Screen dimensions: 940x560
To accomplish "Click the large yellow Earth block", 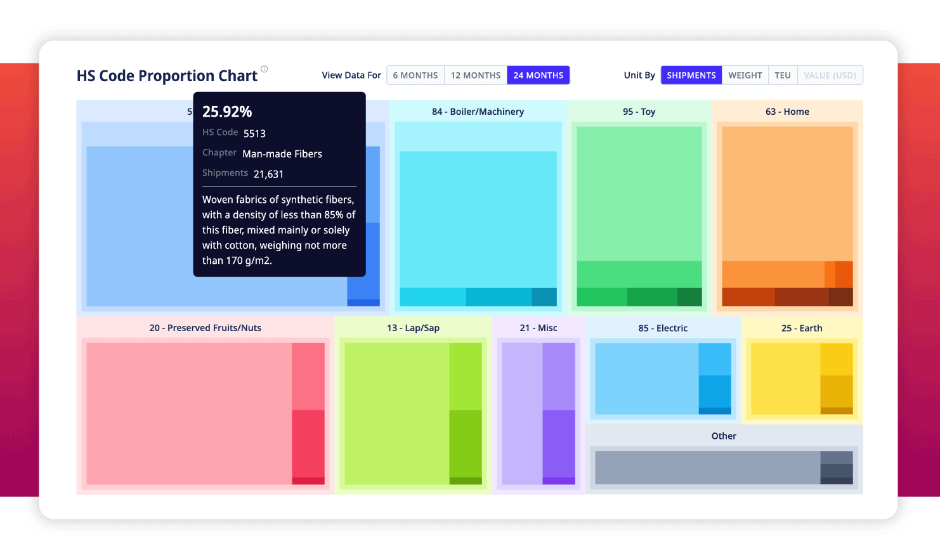I will tap(785, 379).
